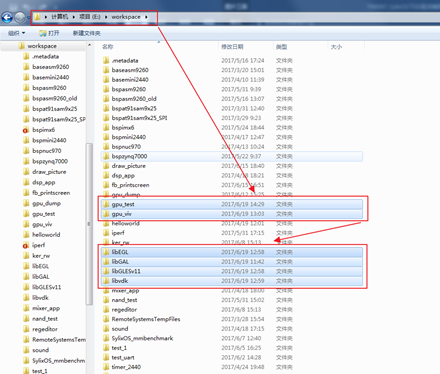Select helloworld folder name in file list

125,224
